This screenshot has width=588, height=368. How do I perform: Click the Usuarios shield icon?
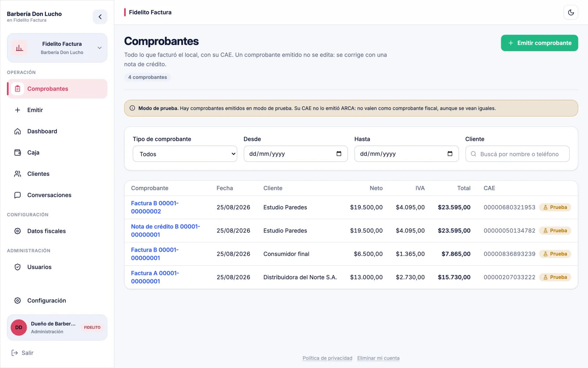click(x=18, y=267)
